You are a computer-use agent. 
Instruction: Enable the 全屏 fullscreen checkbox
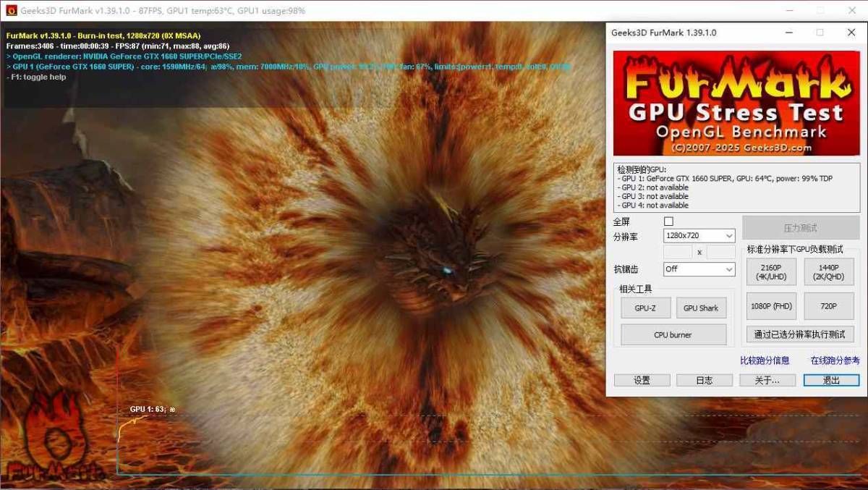pos(668,221)
